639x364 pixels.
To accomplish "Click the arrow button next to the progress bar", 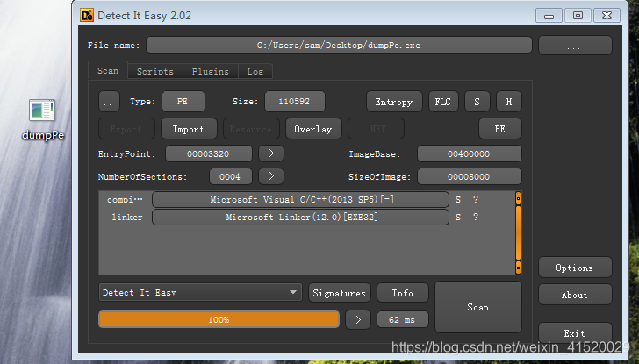I will (x=358, y=319).
